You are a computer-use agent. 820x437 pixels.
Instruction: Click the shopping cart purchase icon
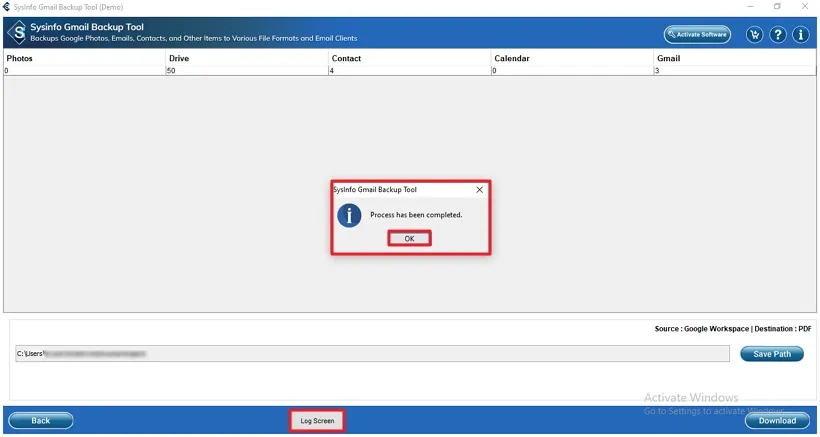(x=755, y=35)
